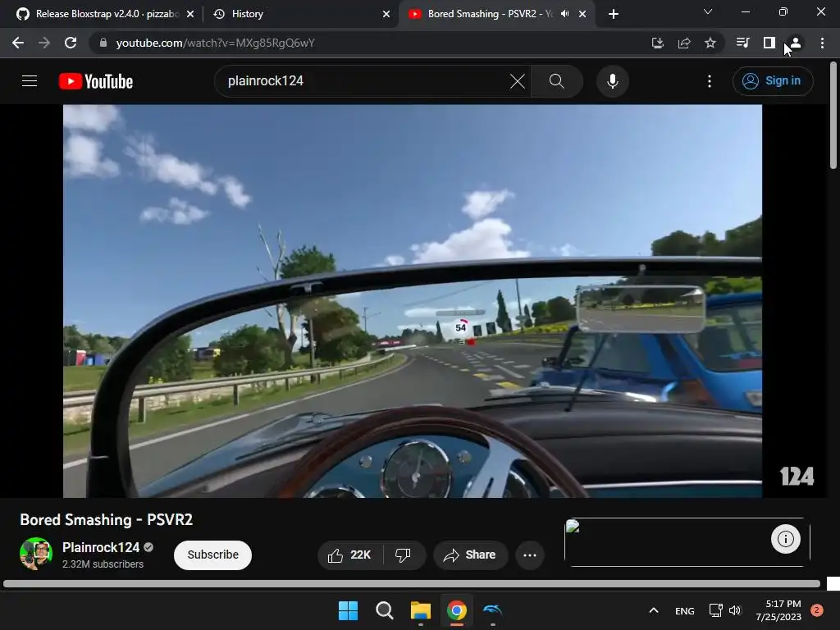Subscribe to Plainrock124

[x=212, y=555]
